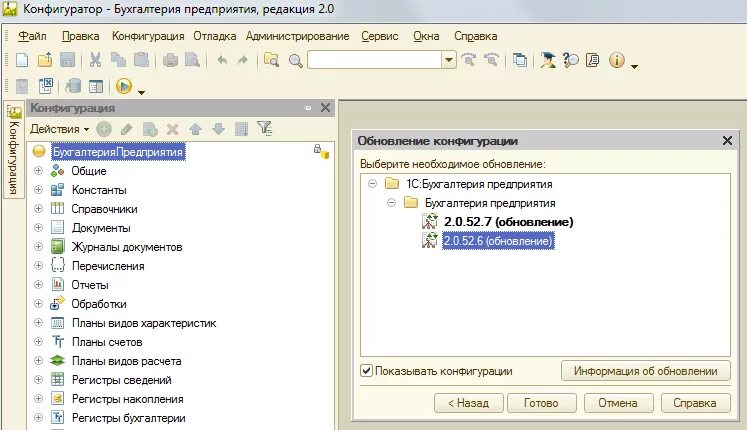Click the Windows list toolbar icon
747x430 pixels.
click(520, 60)
